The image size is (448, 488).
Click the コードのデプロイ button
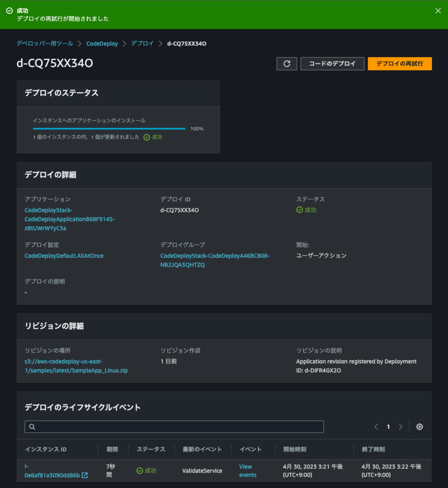[x=332, y=64]
